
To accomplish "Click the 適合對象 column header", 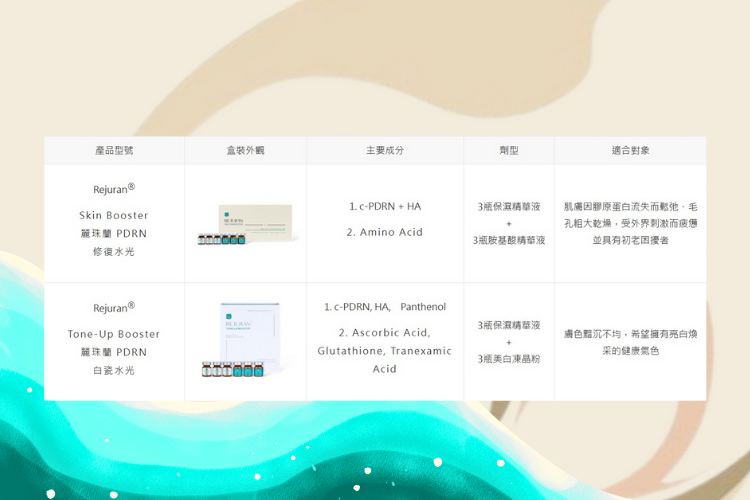I will (x=630, y=150).
